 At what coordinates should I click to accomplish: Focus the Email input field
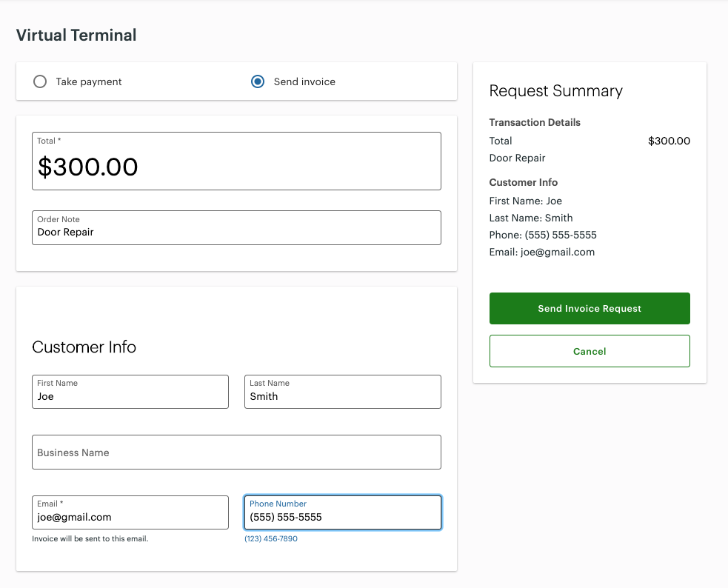point(130,512)
